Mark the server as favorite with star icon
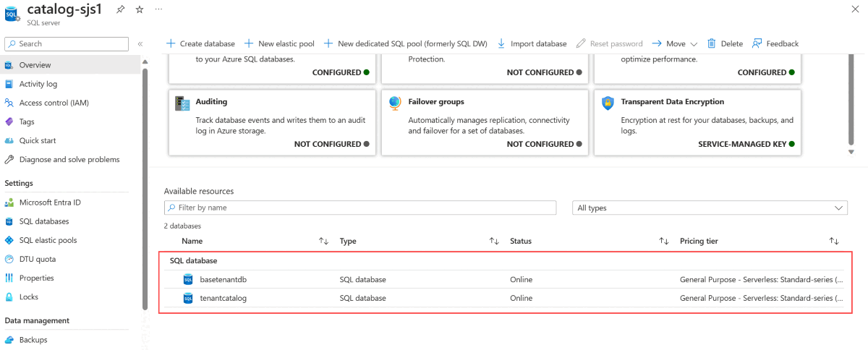This screenshot has width=868, height=350. point(140,9)
